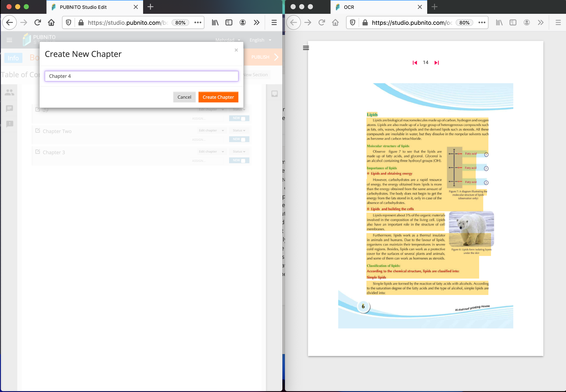566x392 pixels.
Task: Close the OCR tab
Action: (x=420, y=7)
